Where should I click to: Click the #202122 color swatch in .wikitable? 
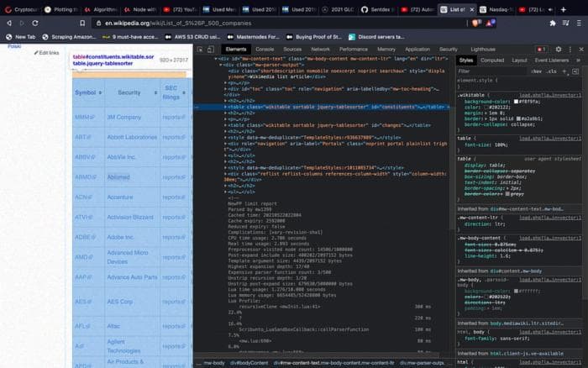click(x=486, y=108)
